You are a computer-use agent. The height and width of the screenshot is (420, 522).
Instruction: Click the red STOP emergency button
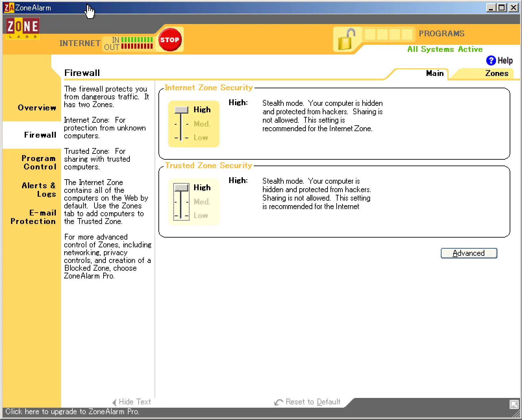coord(169,40)
